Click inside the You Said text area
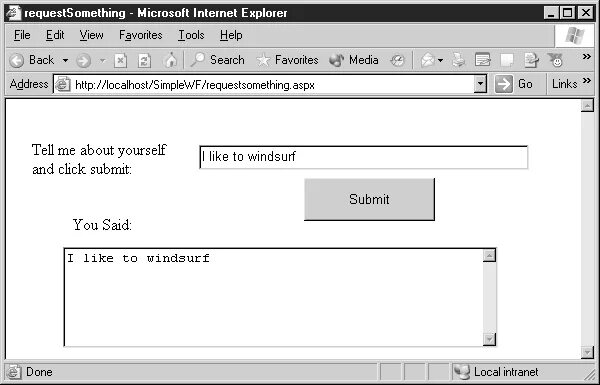 pos(273,297)
